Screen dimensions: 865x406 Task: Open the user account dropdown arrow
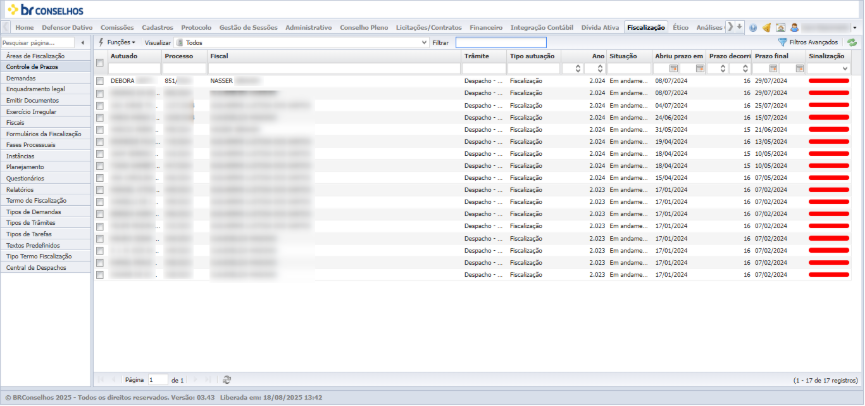[855, 28]
